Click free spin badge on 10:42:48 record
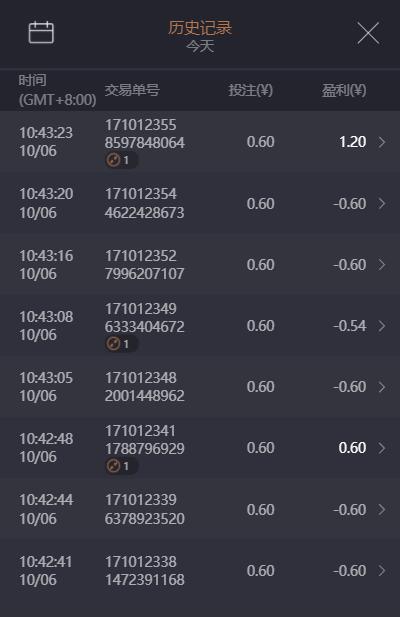 pos(121,466)
